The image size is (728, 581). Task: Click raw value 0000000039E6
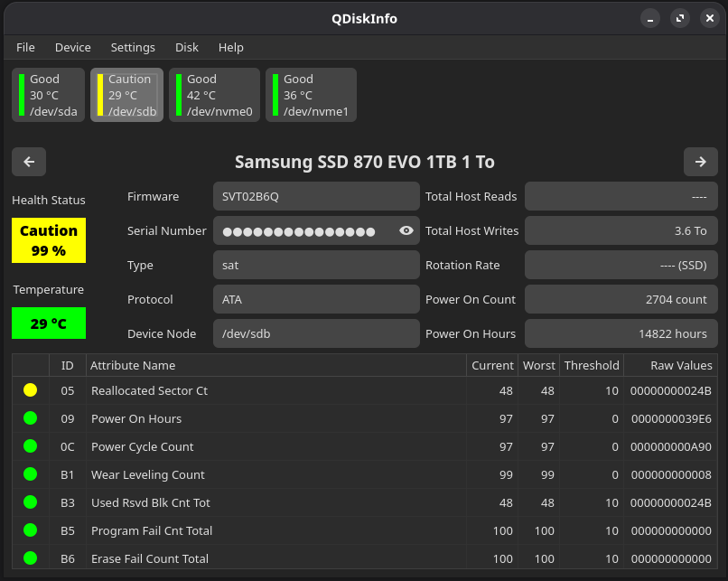tap(671, 419)
